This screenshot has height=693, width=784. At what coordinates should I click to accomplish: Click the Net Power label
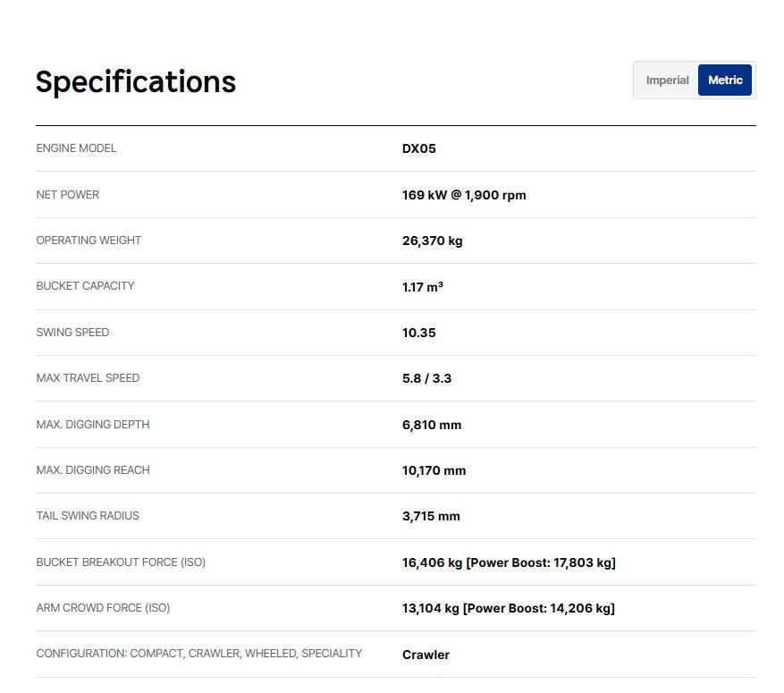68,195
